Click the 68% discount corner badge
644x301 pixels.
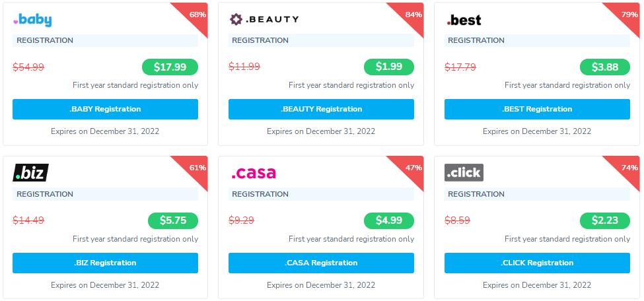coord(197,14)
